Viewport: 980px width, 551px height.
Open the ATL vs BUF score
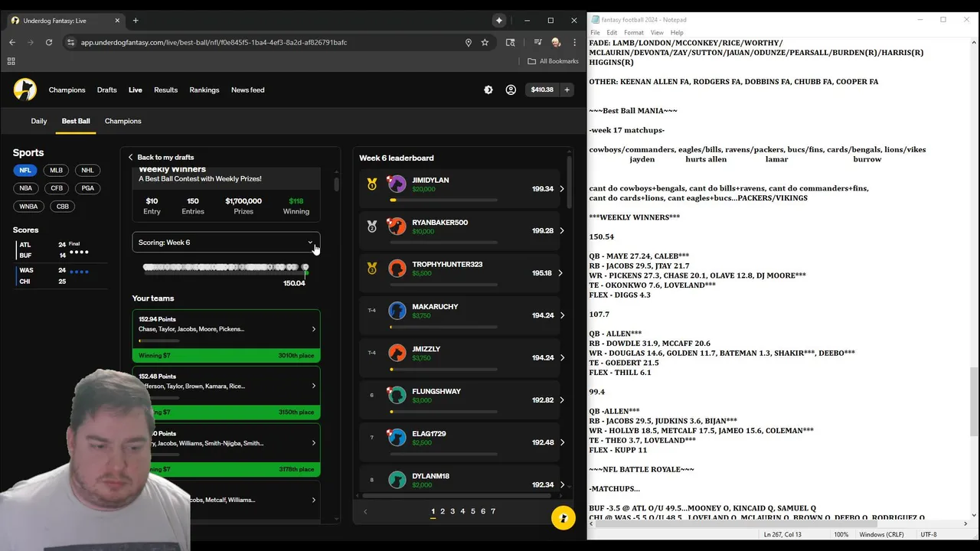60,249
